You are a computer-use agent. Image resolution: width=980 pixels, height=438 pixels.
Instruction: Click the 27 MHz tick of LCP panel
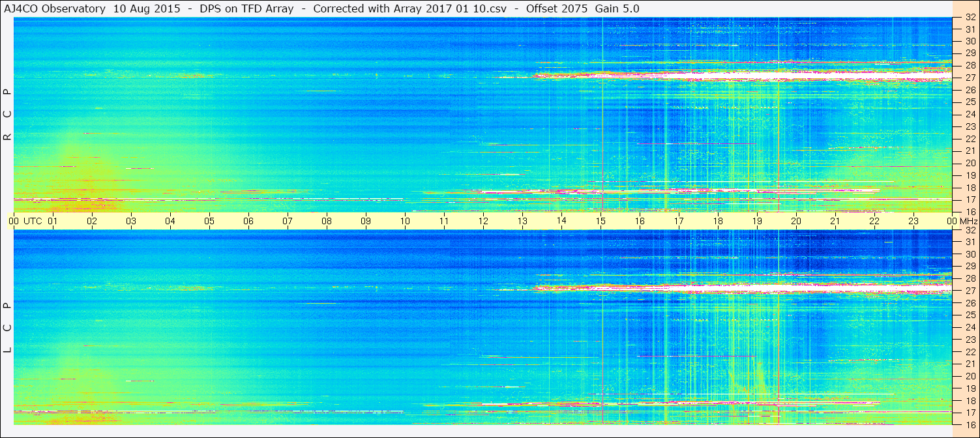970,291
